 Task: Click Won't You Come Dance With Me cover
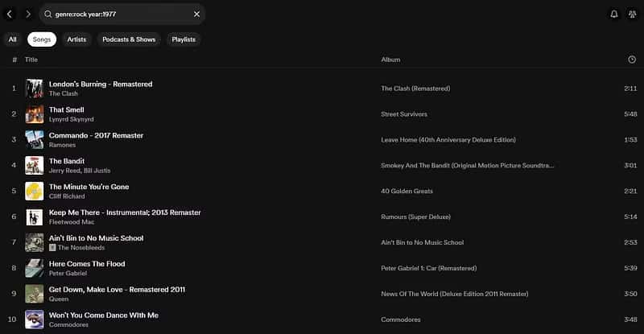point(34,320)
